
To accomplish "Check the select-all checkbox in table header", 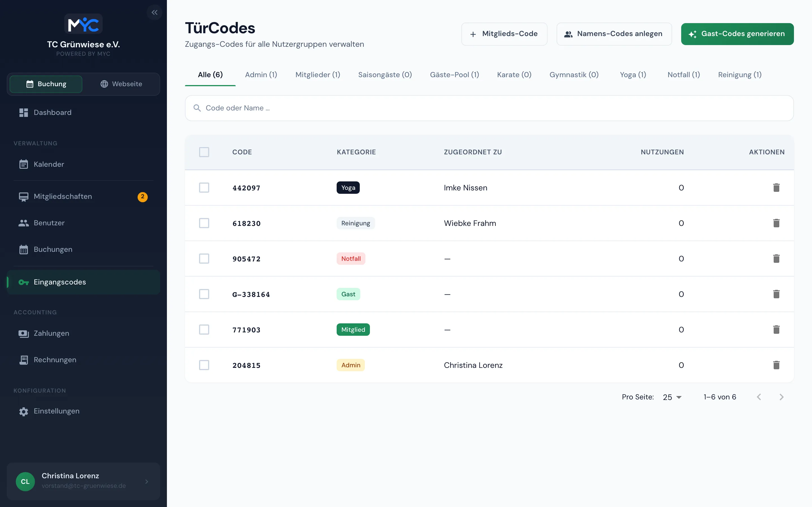I will tap(204, 152).
